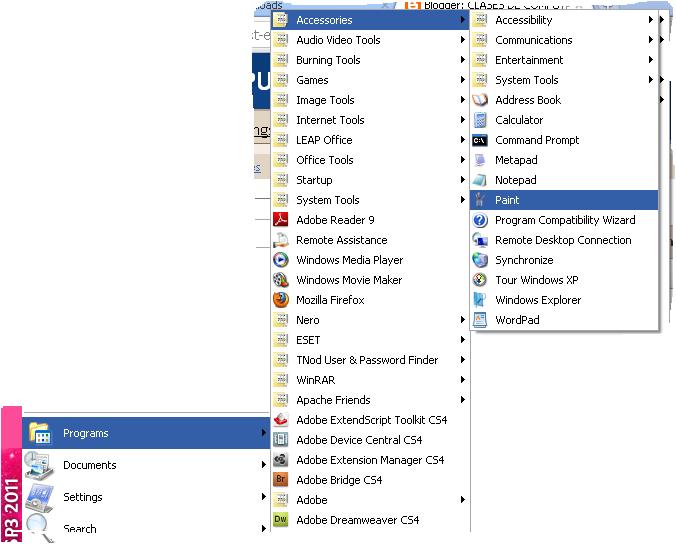
Task: Click the Command Prompt icon
Action: click(x=479, y=140)
